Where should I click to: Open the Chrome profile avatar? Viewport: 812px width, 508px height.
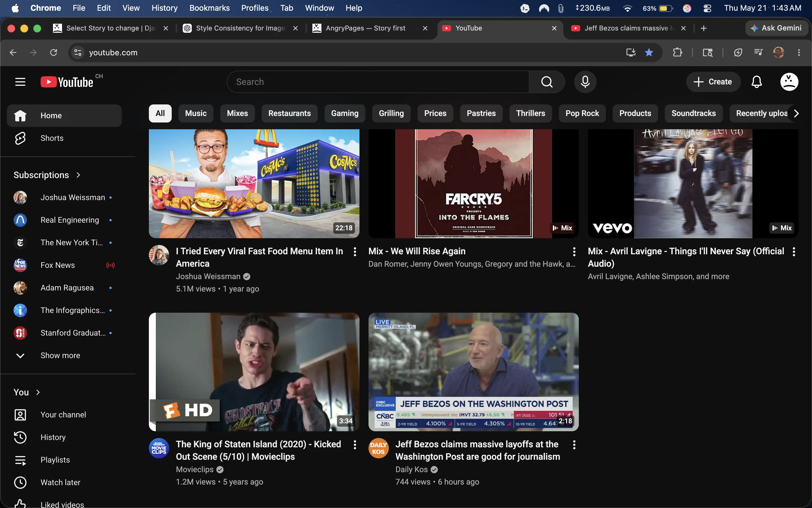(778, 52)
